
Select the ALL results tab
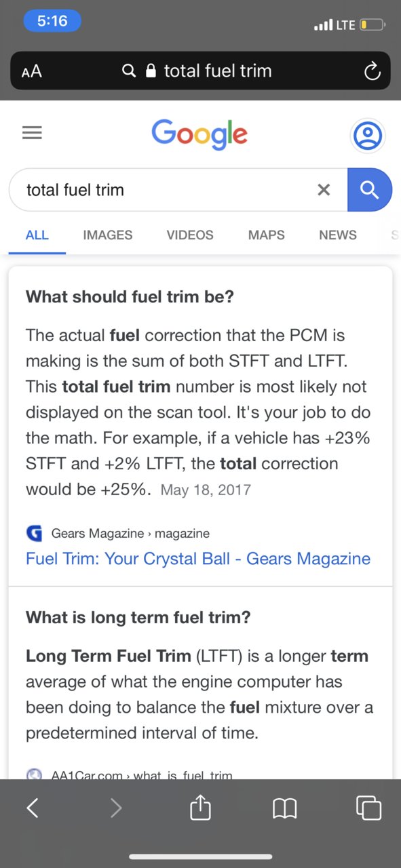[x=37, y=235]
